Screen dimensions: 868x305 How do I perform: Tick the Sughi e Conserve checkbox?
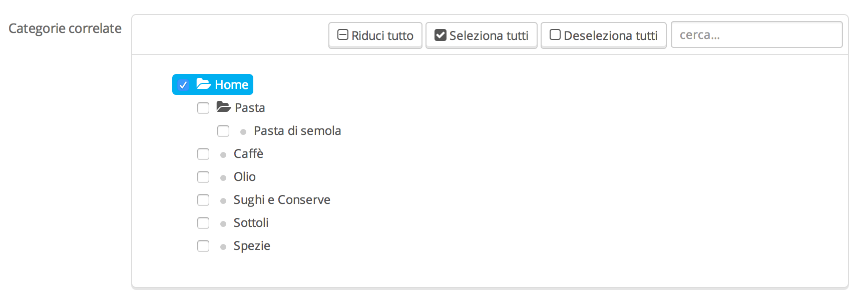tap(203, 200)
